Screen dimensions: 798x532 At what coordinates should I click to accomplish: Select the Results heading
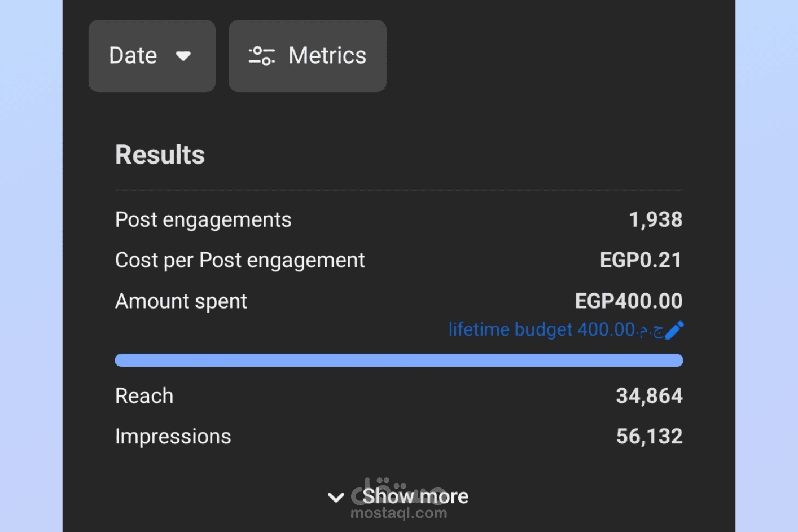(160, 155)
